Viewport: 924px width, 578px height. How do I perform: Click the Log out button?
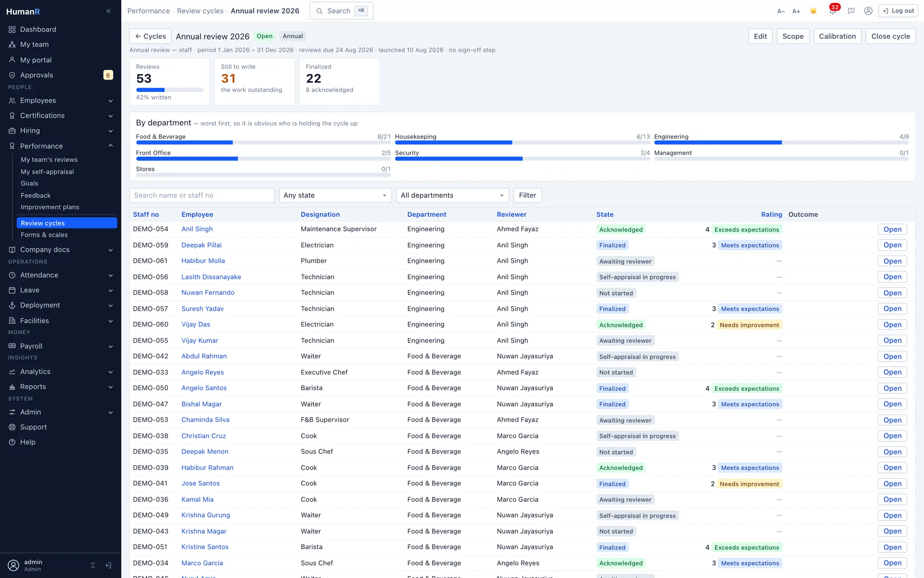pyautogui.click(x=899, y=11)
